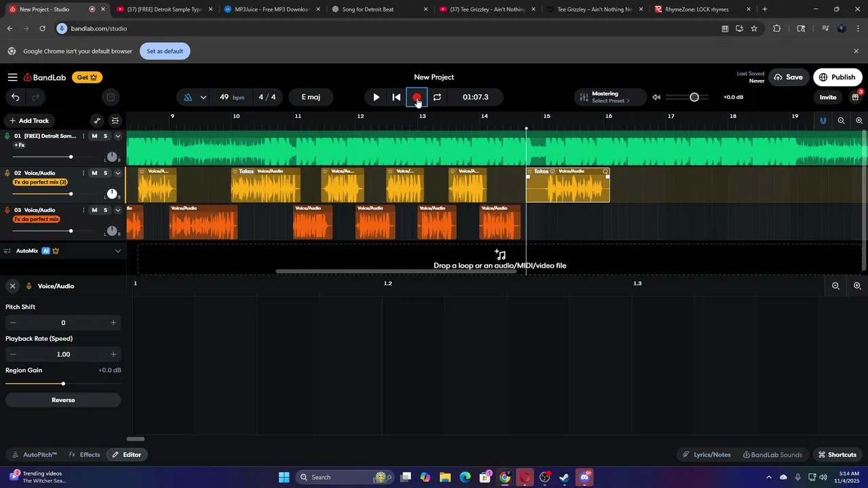868x488 pixels.
Task: Open track 03 three-dot menu
Action: (x=83, y=210)
